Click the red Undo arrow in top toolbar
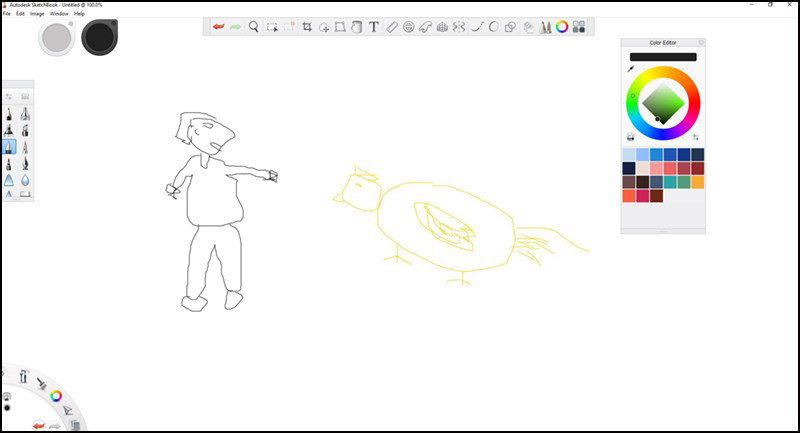The width and height of the screenshot is (800, 433). pos(218,27)
